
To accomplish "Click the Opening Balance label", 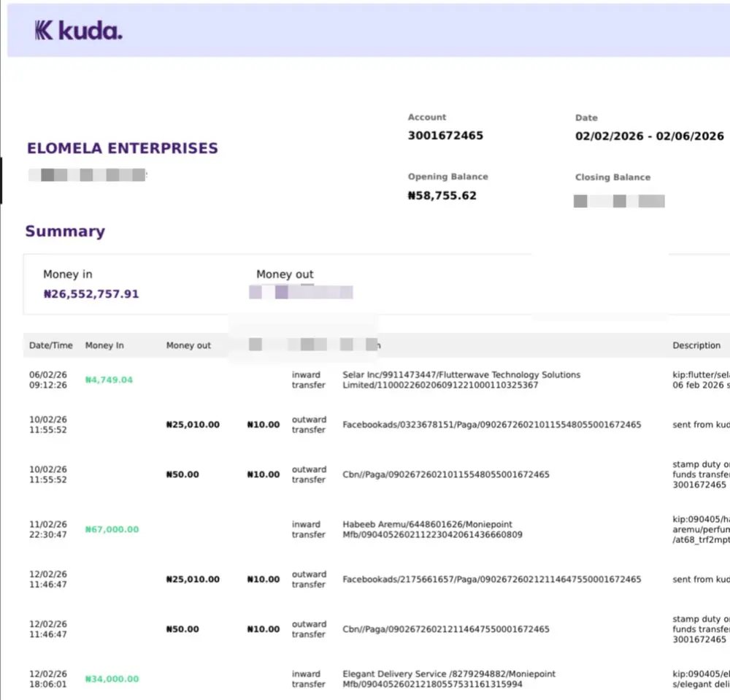I will (x=448, y=177).
